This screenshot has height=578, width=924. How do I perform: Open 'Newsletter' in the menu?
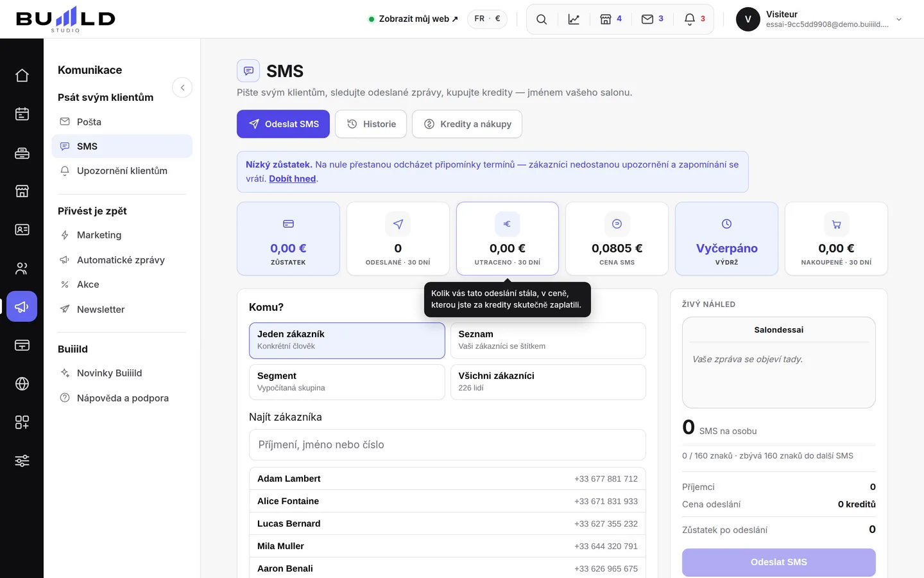pyautogui.click(x=122, y=310)
